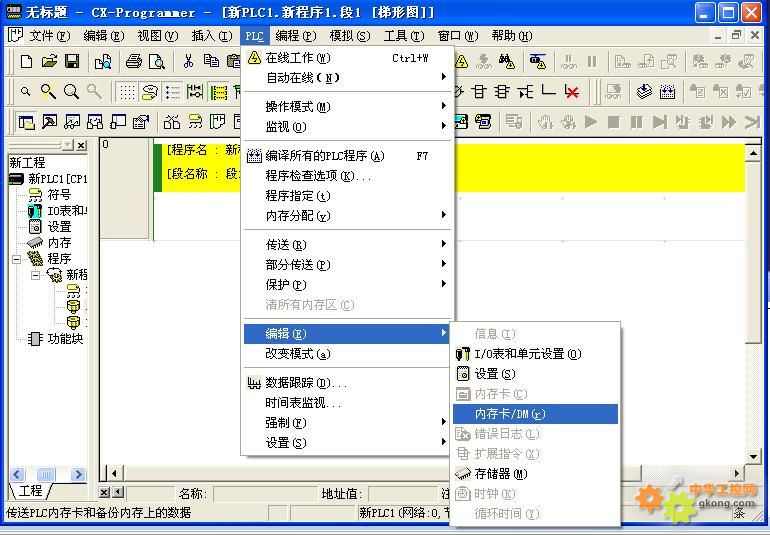Click the Copy icon in toolbar
The width and height of the screenshot is (770, 535).
(x=211, y=61)
